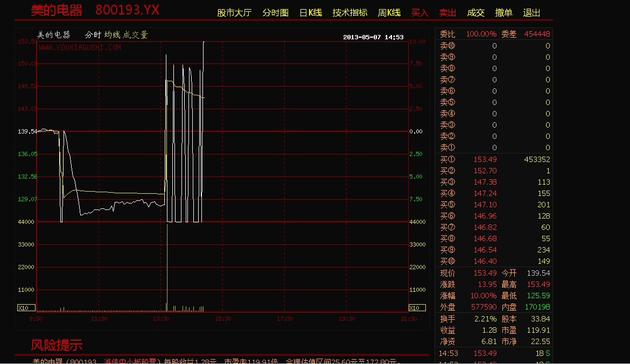
Task: Click the 卖⑤ row label
Action: (x=447, y=102)
